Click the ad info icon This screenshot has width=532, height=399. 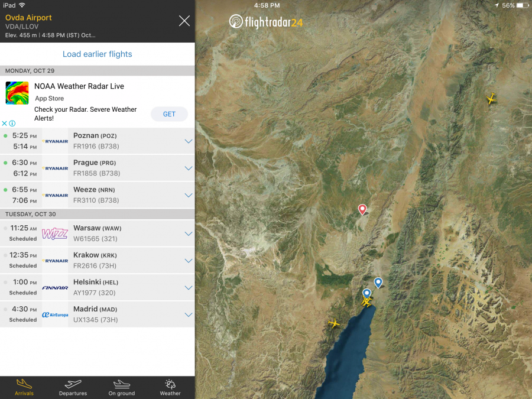point(12,124)
